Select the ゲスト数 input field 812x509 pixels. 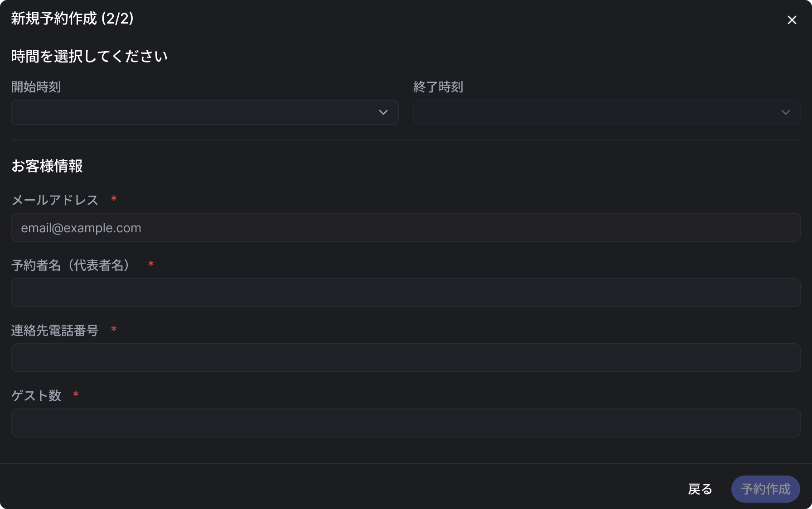pyautogui.click(x=406, y=423)
